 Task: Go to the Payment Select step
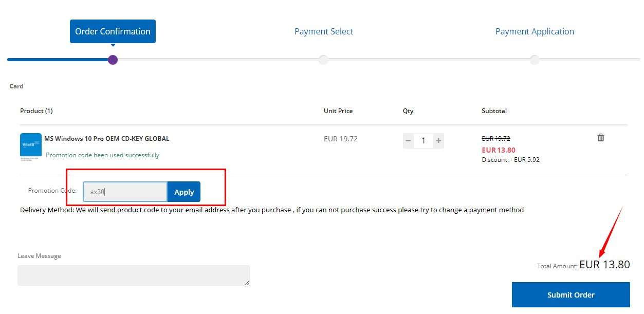(x=323, y=31)
